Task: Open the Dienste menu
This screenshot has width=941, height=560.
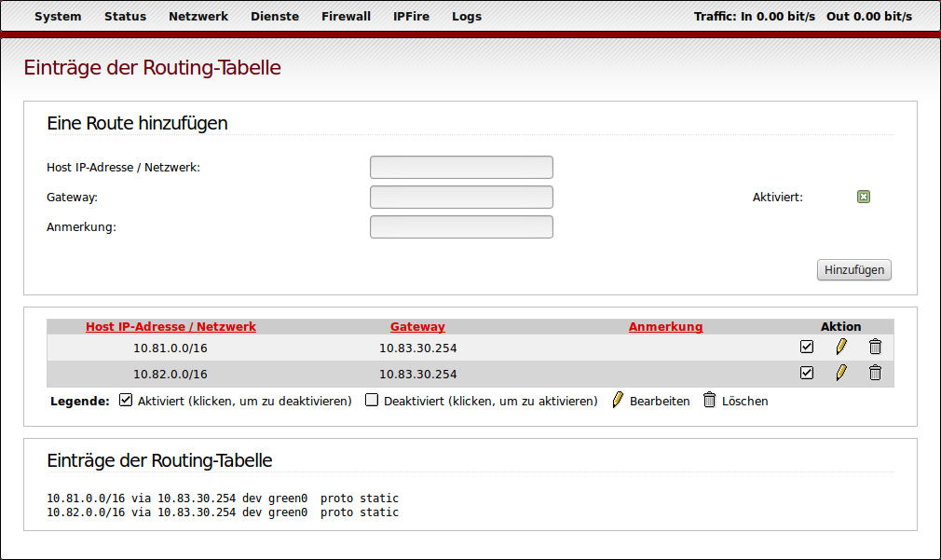Action: pyautogui.click(x=275, y=16)
